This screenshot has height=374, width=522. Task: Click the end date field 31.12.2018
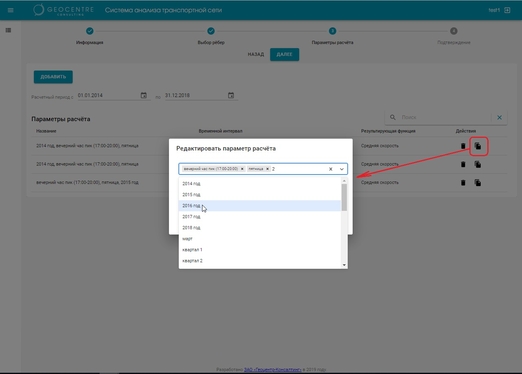pyautogui.click(x=195, y=95)
